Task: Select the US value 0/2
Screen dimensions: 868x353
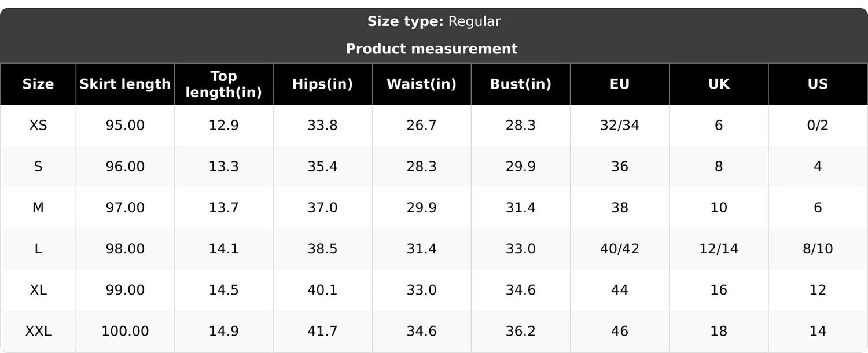Action: click(818, 125)
